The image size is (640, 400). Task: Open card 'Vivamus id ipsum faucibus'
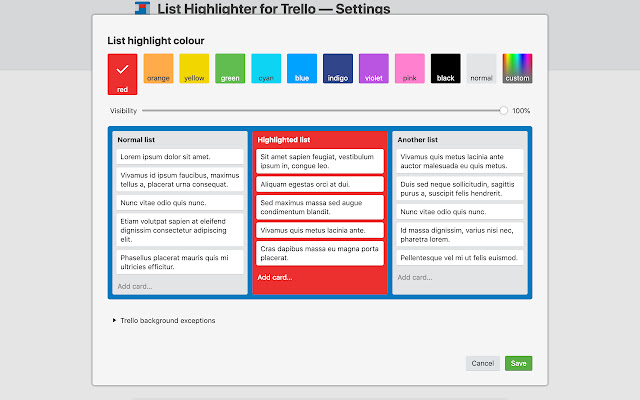tap(180, 180)
